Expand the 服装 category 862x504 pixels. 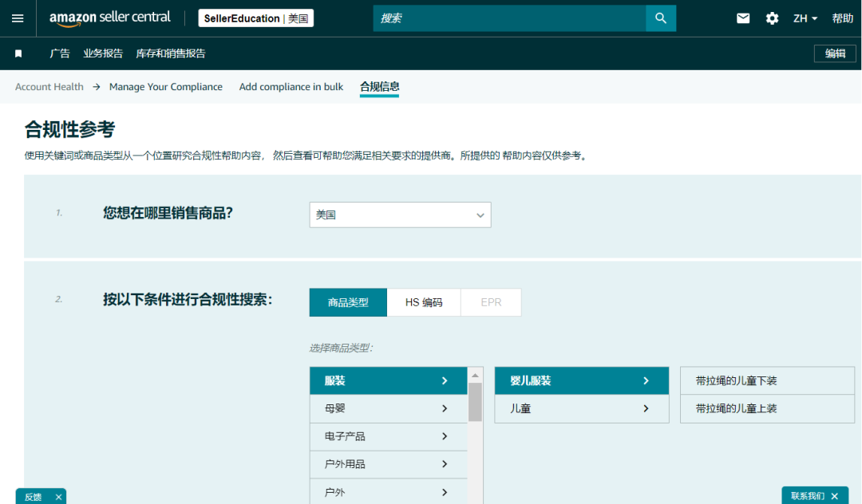coord(389,380)
